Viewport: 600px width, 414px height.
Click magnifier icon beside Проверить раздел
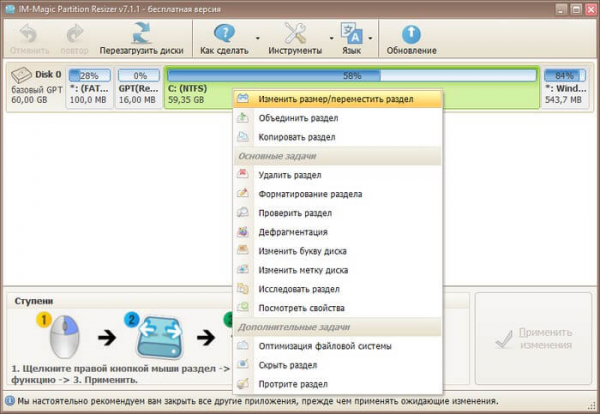(x=243, y=212)
